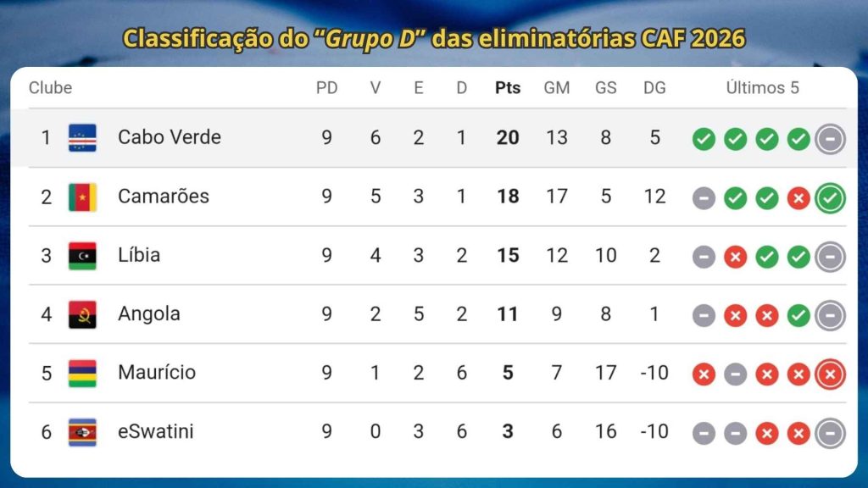Screen dimensions: 868x488
Task: Click the red loss icon in Líbia's row
Action: coord(735,256)
